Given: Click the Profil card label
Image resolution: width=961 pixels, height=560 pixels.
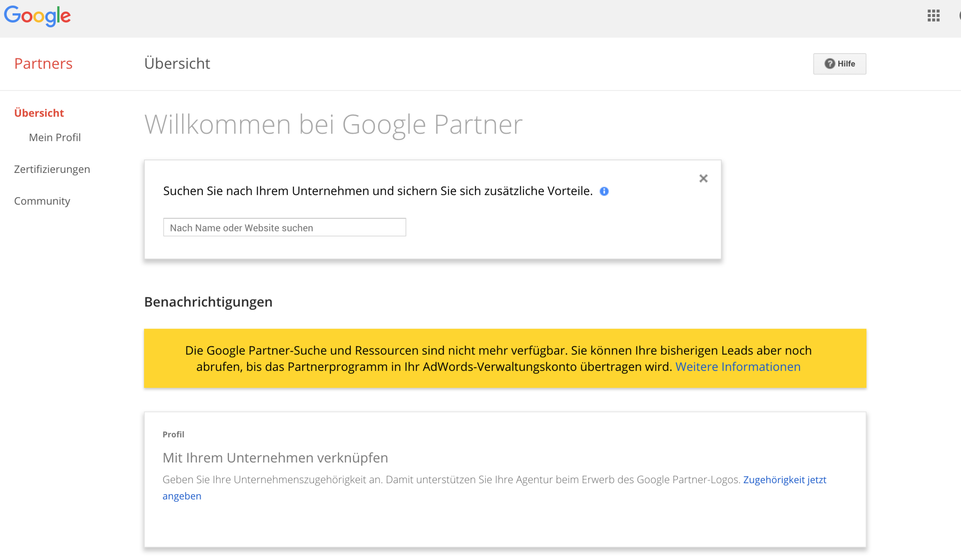Looking at the screenshot, I should 173,434.
